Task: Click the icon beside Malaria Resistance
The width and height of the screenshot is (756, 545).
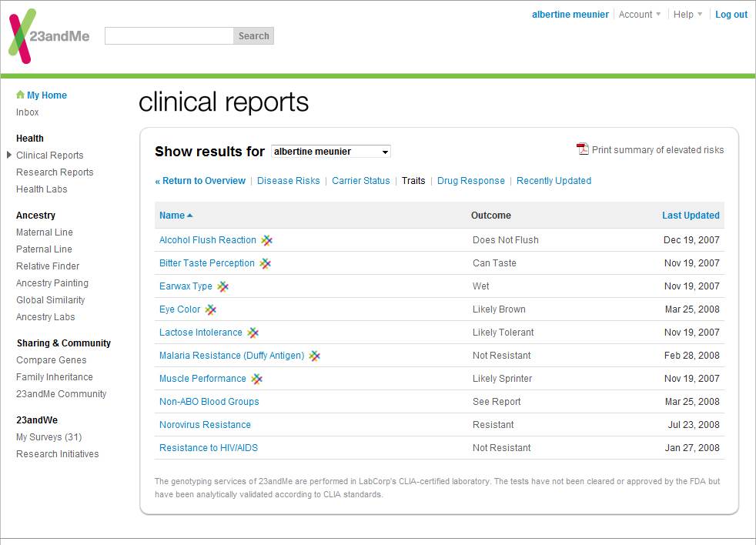Action: click(x=315, y=356)
